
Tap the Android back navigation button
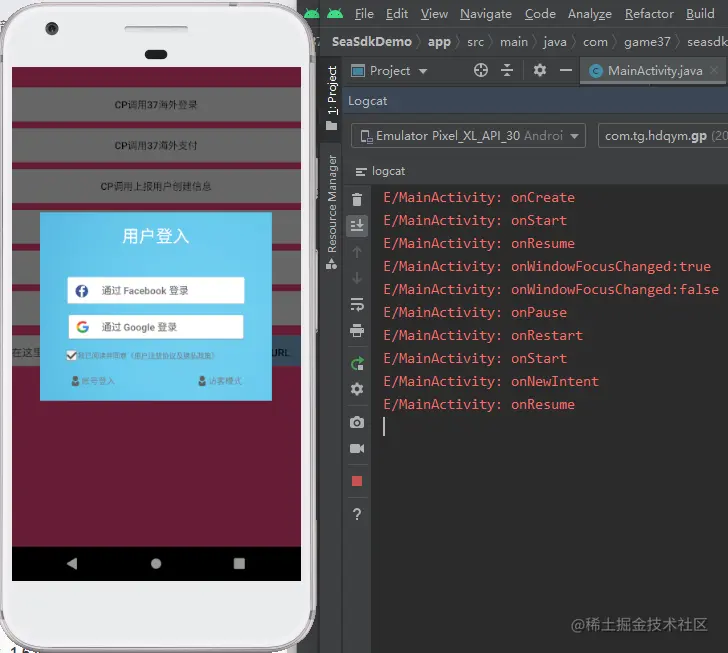point(72,564)
